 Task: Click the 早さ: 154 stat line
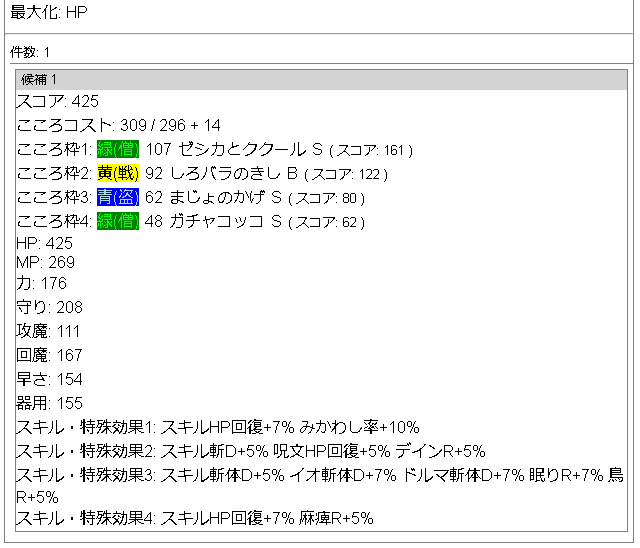(49, 379)
